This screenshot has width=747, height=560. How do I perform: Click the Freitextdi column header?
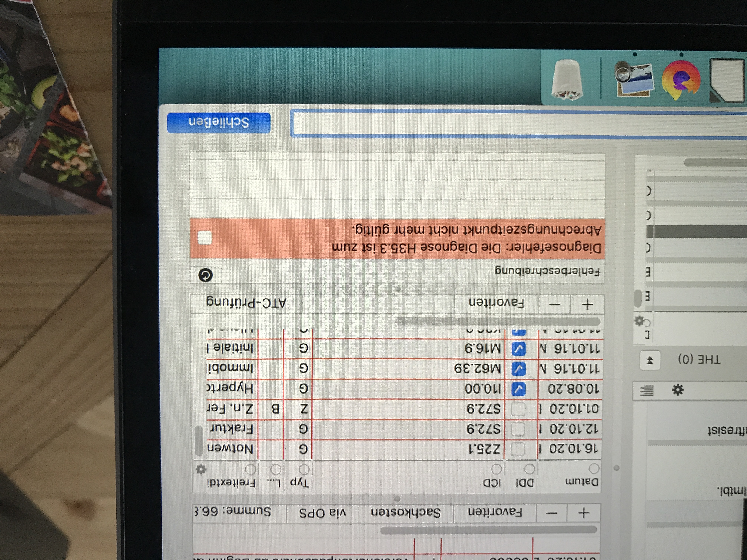pyautogui.click(x=231, y=483)
